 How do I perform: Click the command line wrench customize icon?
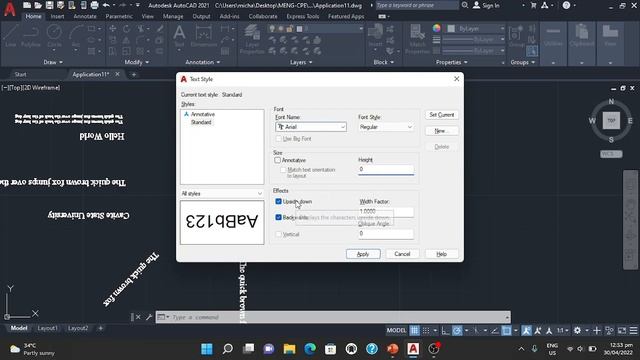tap(149, 317)
